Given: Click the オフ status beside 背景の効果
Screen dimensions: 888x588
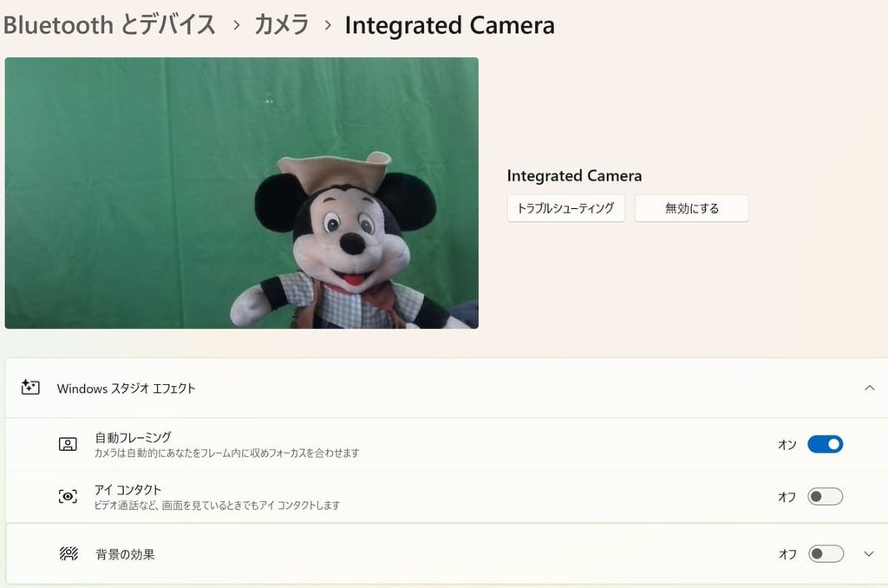Looking at the screenshot, I should tap(787, 554).
